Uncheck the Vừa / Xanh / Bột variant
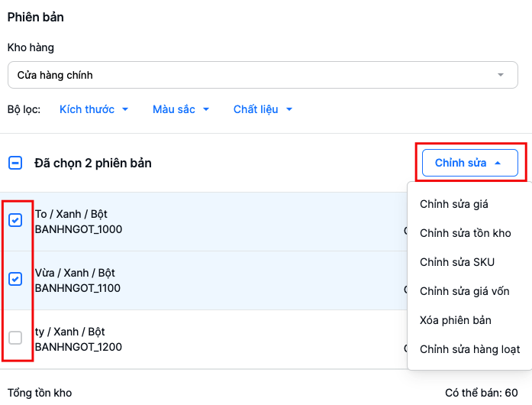532x405 pixels. [x=15, y=279]
